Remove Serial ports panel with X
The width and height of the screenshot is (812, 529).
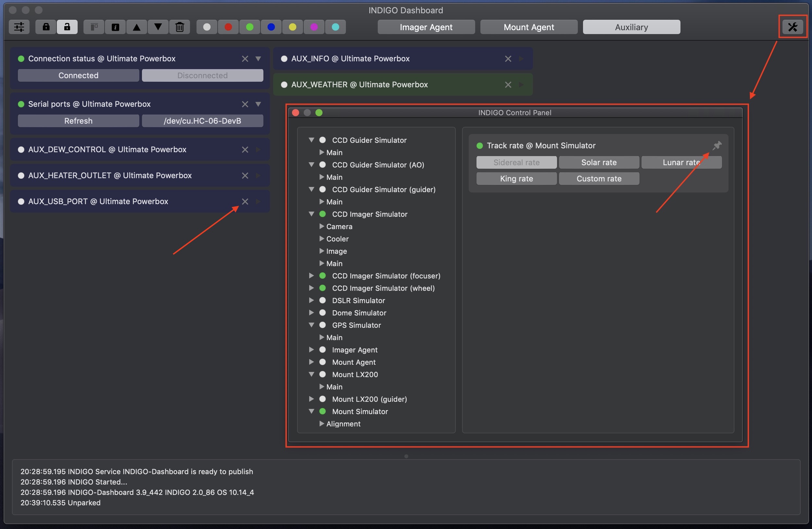click(245, 104)
